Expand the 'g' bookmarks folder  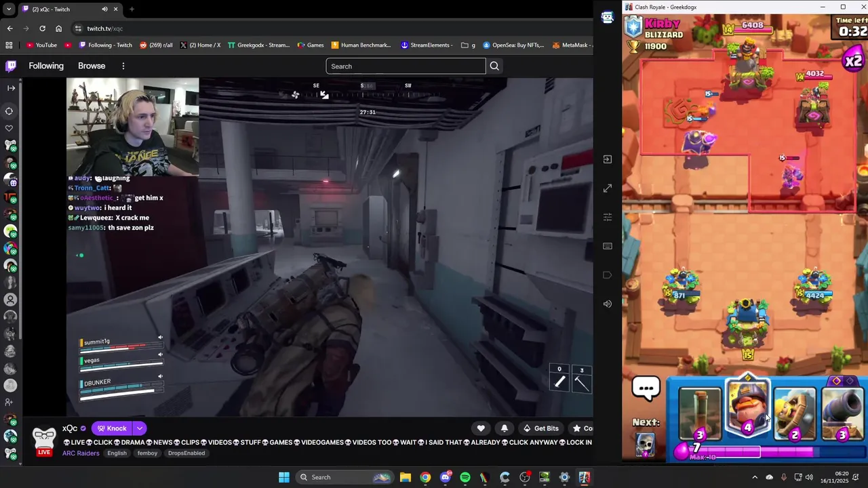point(468,45)
